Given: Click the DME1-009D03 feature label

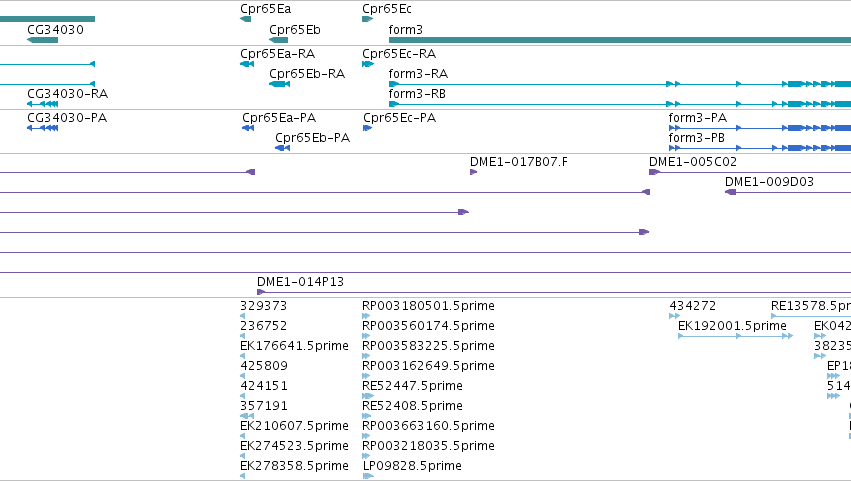Looking at the screenshot, I should (769, 182).
